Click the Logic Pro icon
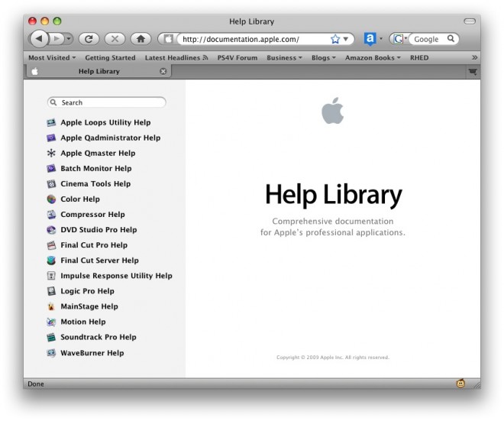The height and width of the screenshot is (421, 504). [x=51, y=291]
